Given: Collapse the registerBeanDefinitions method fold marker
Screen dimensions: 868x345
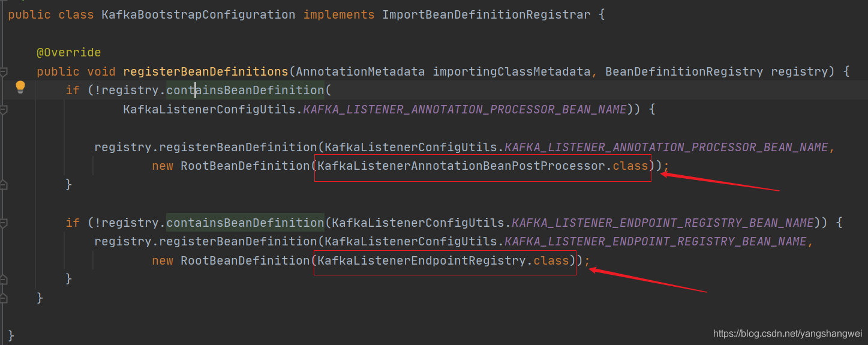Looking at the screenshot, I should (x=3, y=72).
